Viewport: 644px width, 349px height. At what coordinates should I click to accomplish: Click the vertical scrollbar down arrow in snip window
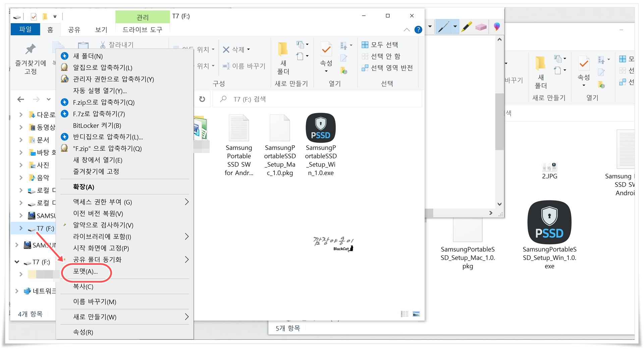pos(499,204)
